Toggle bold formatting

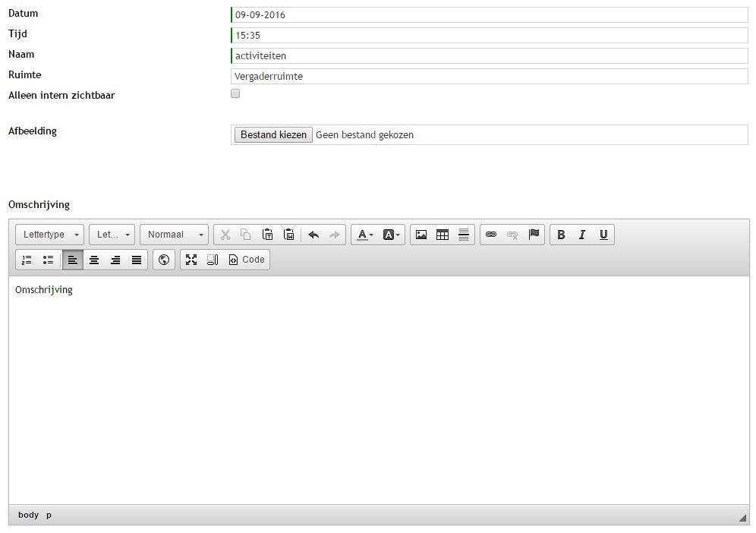tap(561, 235)
